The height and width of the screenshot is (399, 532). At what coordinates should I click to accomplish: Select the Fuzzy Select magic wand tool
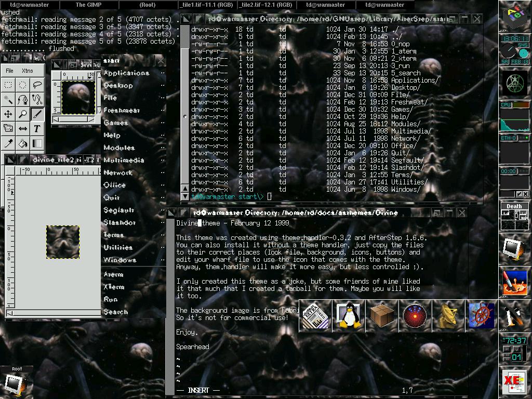tap(8, 99)
